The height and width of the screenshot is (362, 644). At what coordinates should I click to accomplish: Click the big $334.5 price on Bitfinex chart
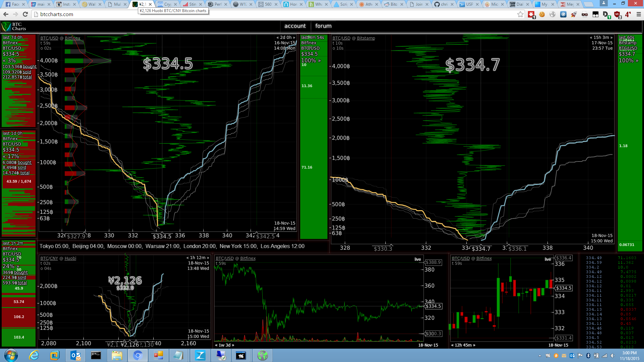point(168,64)
